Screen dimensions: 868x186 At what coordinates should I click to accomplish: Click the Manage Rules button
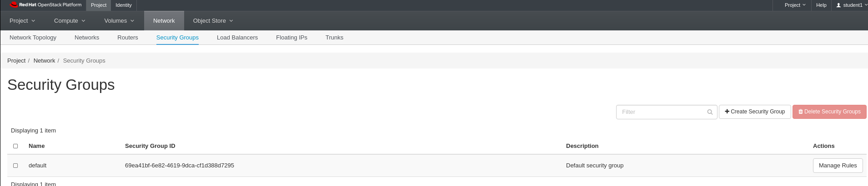point(838,166)
